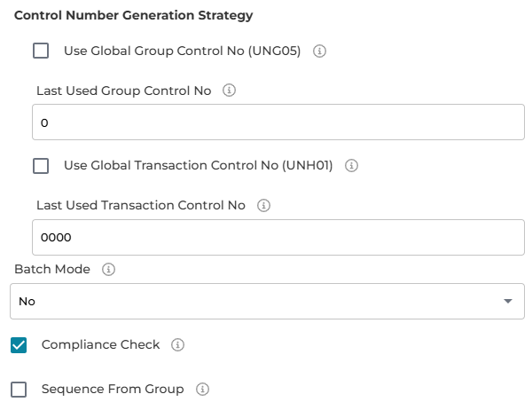Click the Sequence From Group info icon
The height and width of the screenshot is (410, 532).
(x=201, y=390)
